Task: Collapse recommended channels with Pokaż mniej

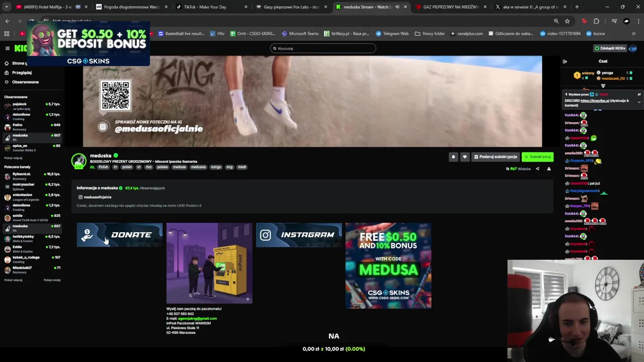Action: coord(52,280)
